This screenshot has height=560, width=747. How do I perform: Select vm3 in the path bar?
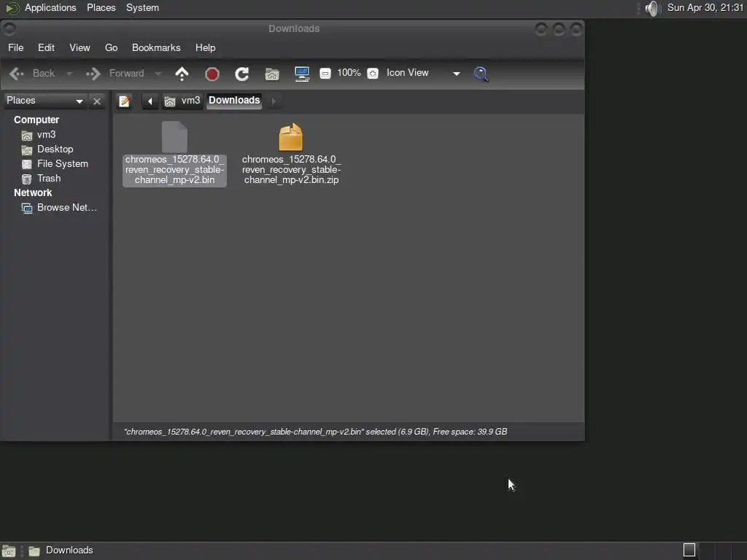pos(182,101)
